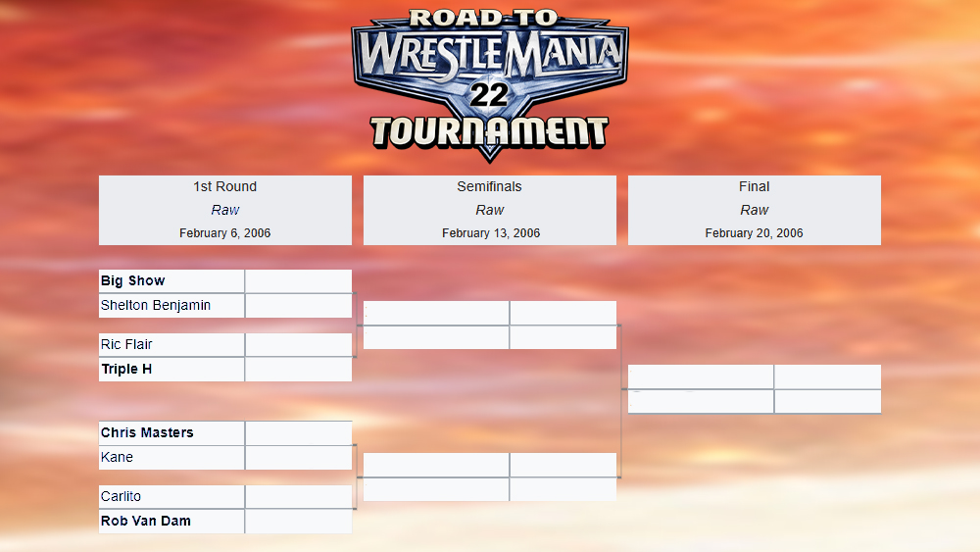Select the Semifinals header
Viewport: 980px width, 552px height.
pos(489,186)
